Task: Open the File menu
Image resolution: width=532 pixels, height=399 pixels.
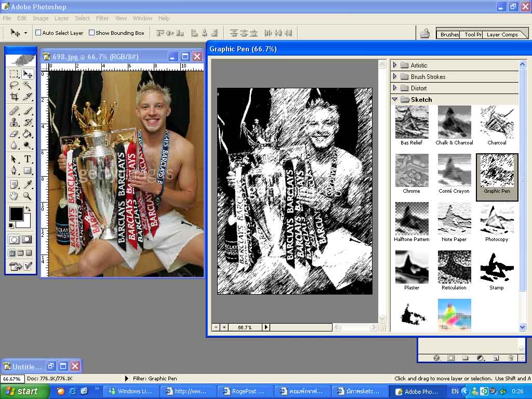Action: tap(7, 18)
